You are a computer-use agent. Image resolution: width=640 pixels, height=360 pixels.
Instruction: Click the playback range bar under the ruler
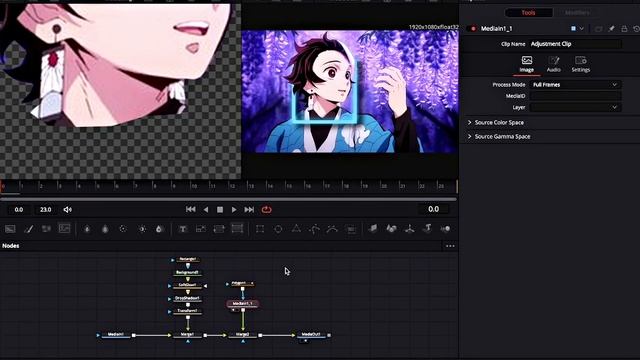(229, 199)
